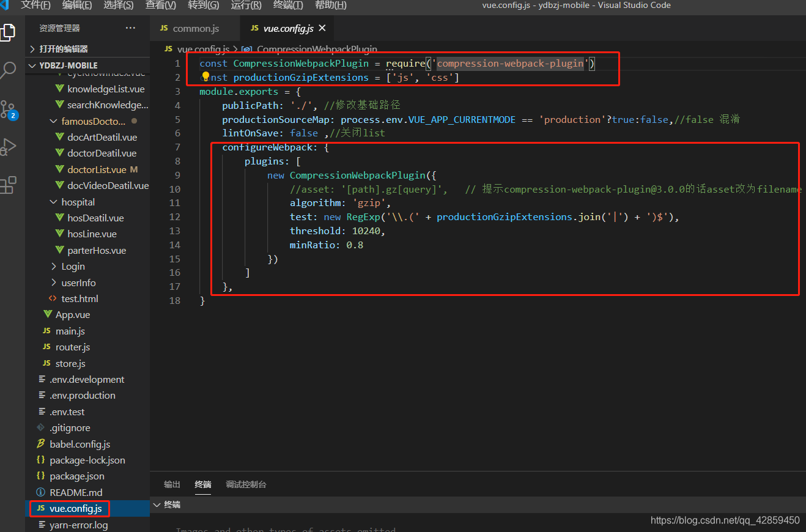Open the 运行(R) menu
Viewport: 806px width, 532px height.
tap(246, 5)
